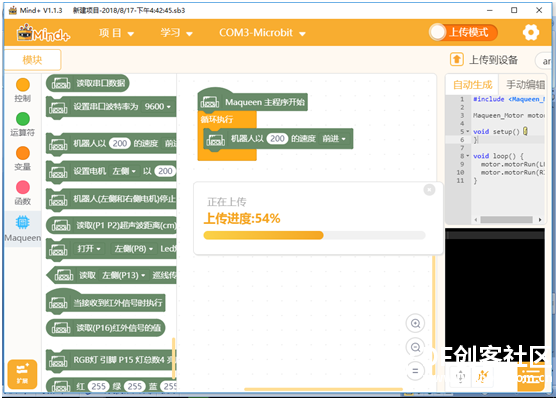This screenshot has height=400, width=558.
Task: Click the 上传到设备 button
Action: click(x=484, y=59)
